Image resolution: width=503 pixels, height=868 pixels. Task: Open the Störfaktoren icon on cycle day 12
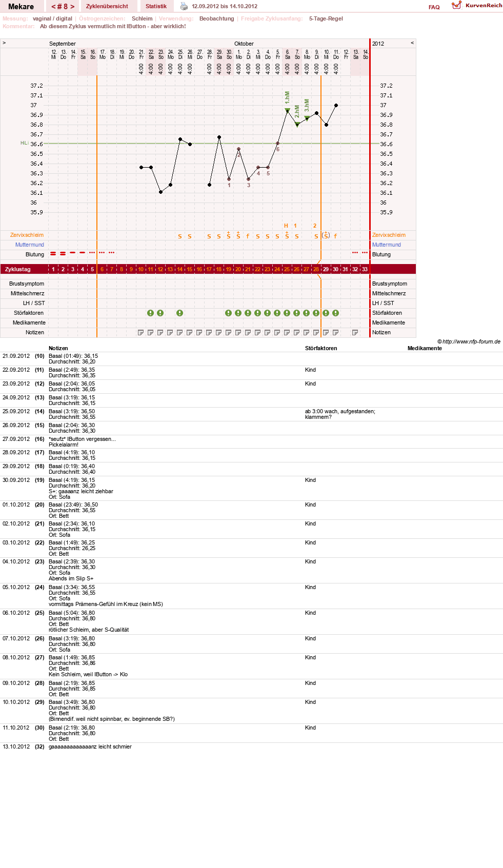pyautogui.click(x=160, y=313)
